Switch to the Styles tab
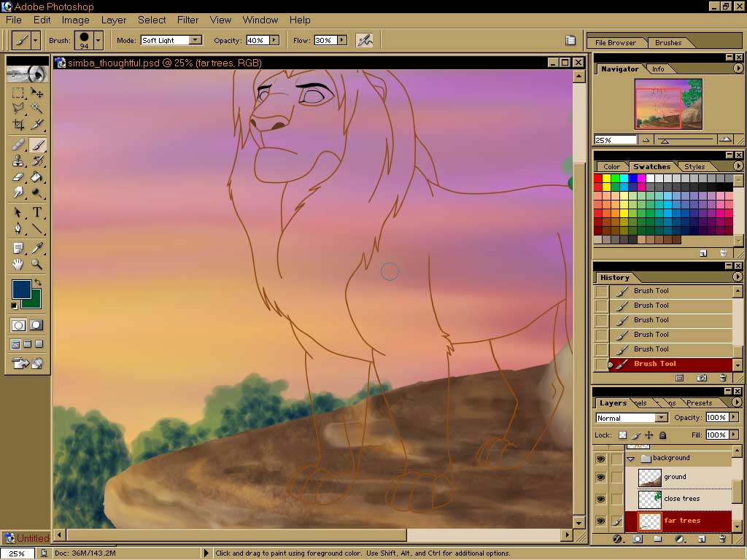Image resolution: width=747 pixels, height=560 pixels. click(694, 167)
